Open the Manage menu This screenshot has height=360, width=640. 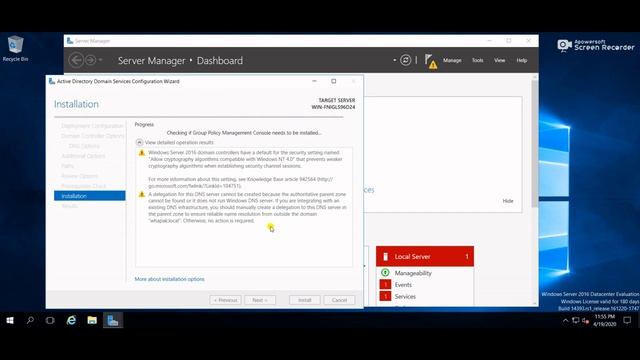(452, 60)
